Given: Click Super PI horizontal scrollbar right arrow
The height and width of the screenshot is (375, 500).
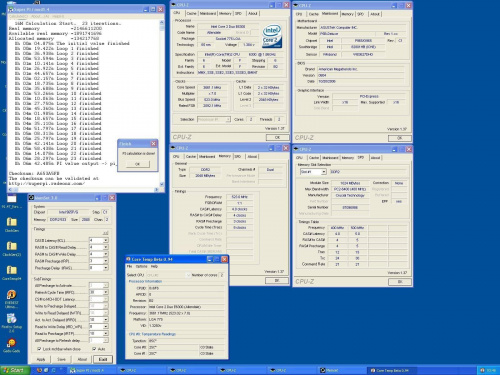Looking at the screenshot, I should coord(157,189).
